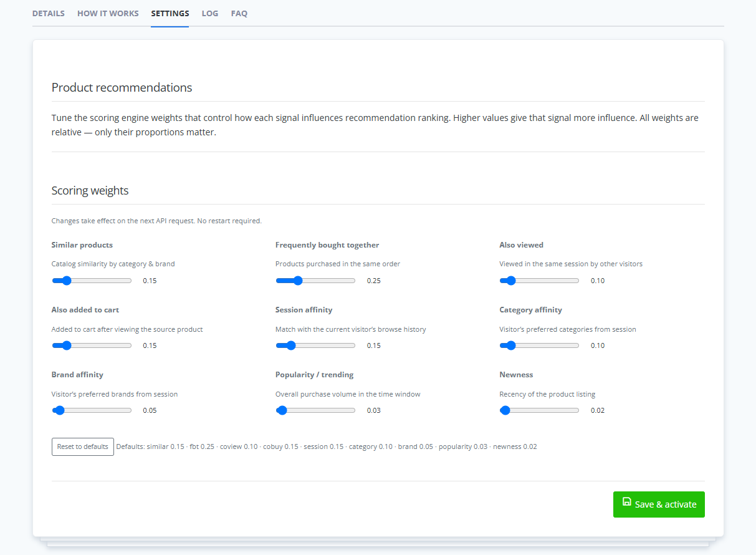Click the Popularity / trending slider
Image resolution: width=756 pixels, height=555 pixels.
coord(315,410)
